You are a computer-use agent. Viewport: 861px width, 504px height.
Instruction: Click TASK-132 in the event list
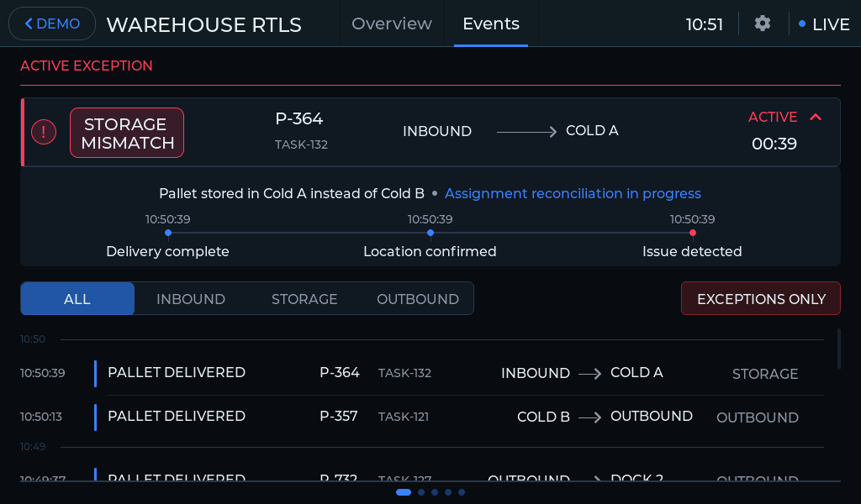pyautogui.click(x=404, y=373)
